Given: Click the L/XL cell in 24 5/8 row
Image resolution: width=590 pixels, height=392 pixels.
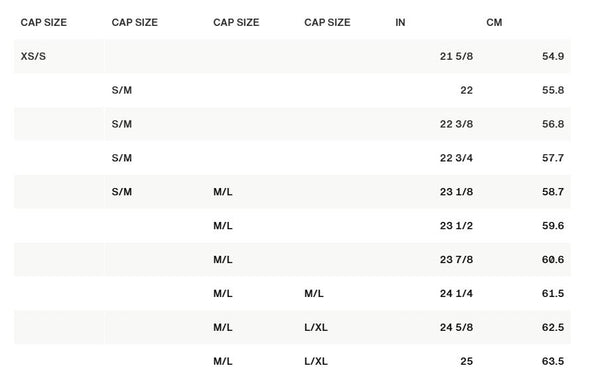Looking at the screenshot, I should click(316, 327).
